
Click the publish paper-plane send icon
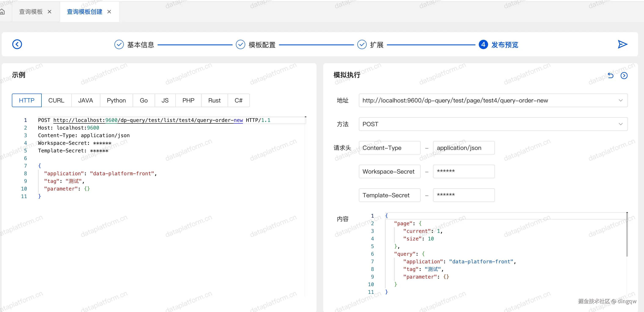point(622,44)
